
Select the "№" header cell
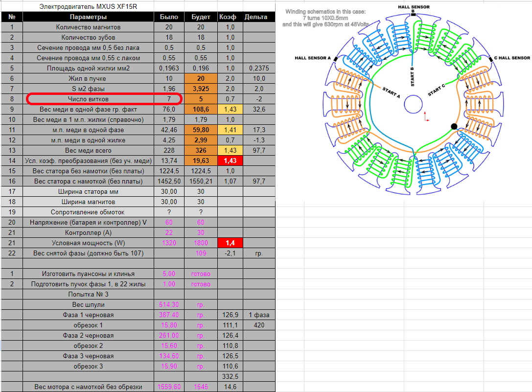point(12,17)
